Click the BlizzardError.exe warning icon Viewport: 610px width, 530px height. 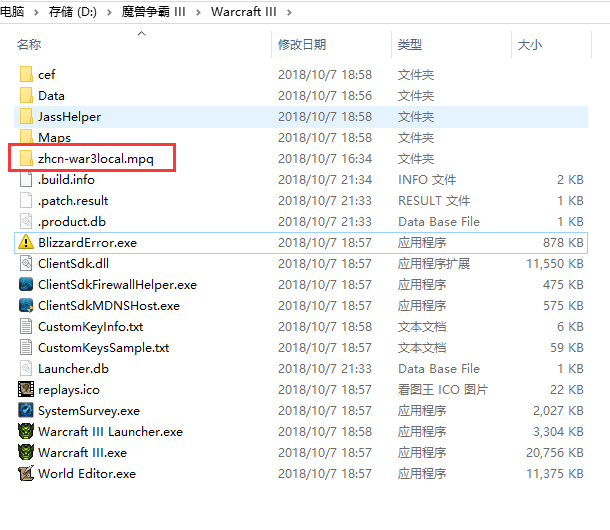(26, 242)
